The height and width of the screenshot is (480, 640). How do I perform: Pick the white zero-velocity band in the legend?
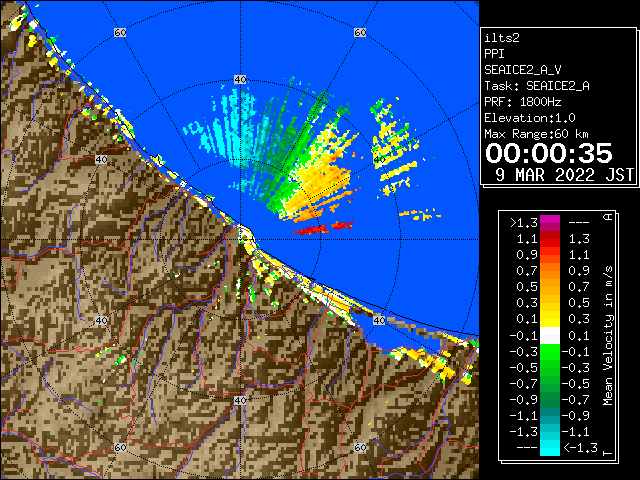(x=550, y=336)
